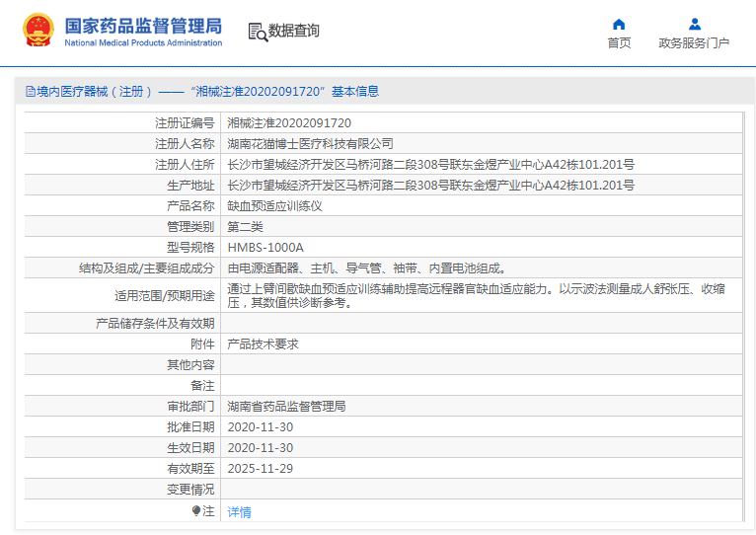The width and height of the screenshot is (756, 535).
Task: Select expiry date 2025-11-29
Action: tap(261, 469)
